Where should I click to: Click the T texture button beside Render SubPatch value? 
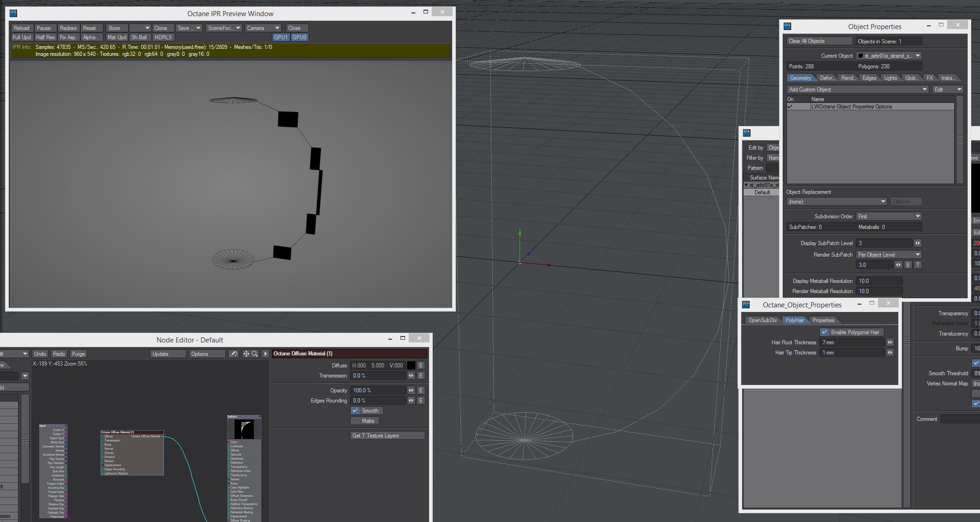[918, 265]
